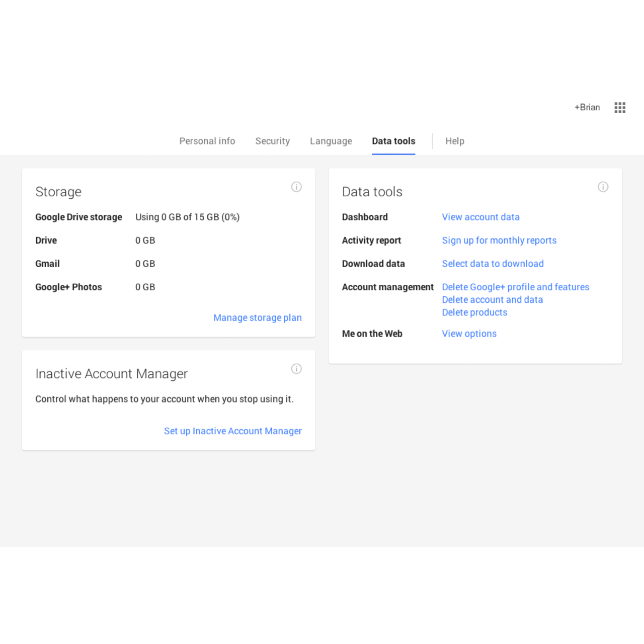Viewport: 644px width, 644px height.
Task: Click View options for Me on the Web
Action: pos(469,334)
